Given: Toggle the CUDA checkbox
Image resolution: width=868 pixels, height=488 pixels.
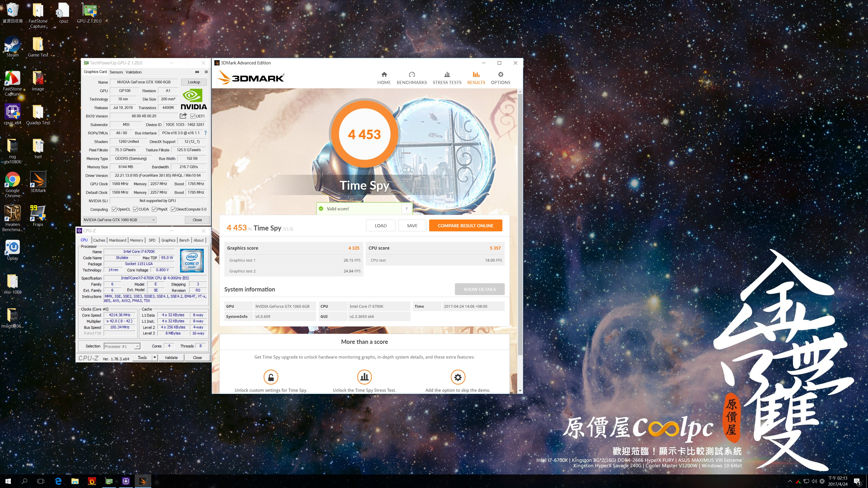Looking at the screenshot, I should pos(135,209).
